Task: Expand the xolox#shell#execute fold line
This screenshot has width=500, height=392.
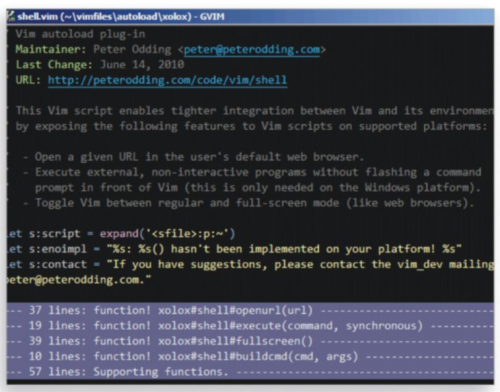Action: tap(250, 326)
